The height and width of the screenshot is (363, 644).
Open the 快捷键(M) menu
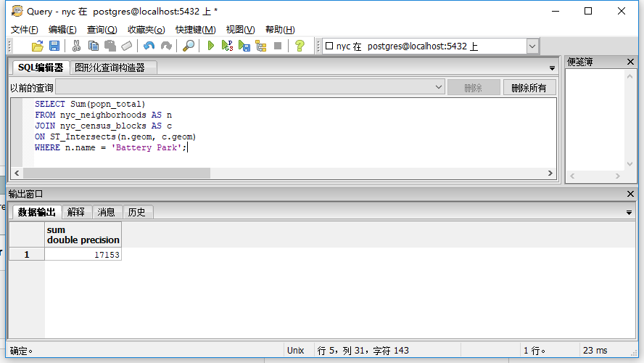click(x=196, y=30)
